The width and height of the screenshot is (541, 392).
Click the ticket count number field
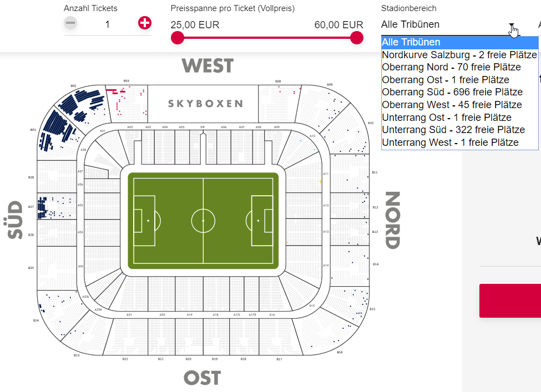[x=107, y=24]
